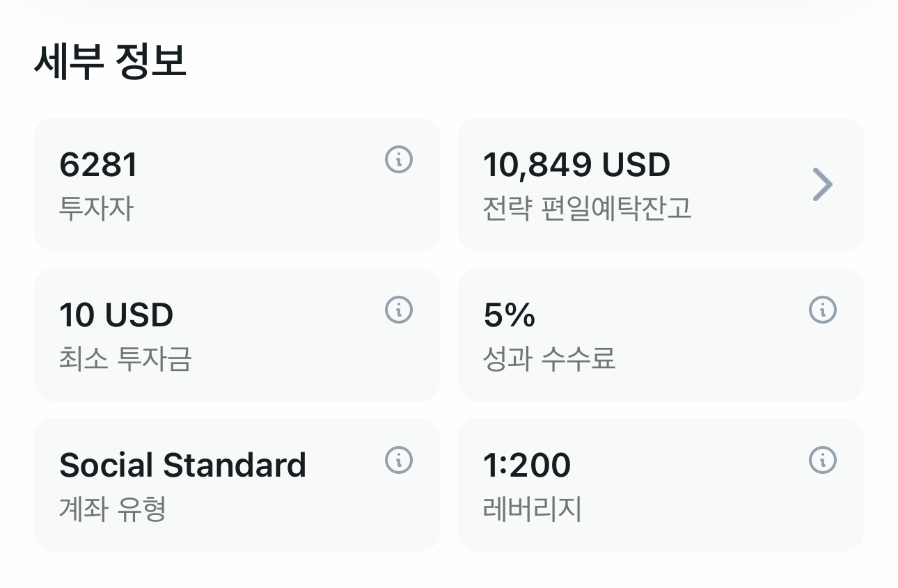Click the 1:200 leverage value

[x=527, y=466]
